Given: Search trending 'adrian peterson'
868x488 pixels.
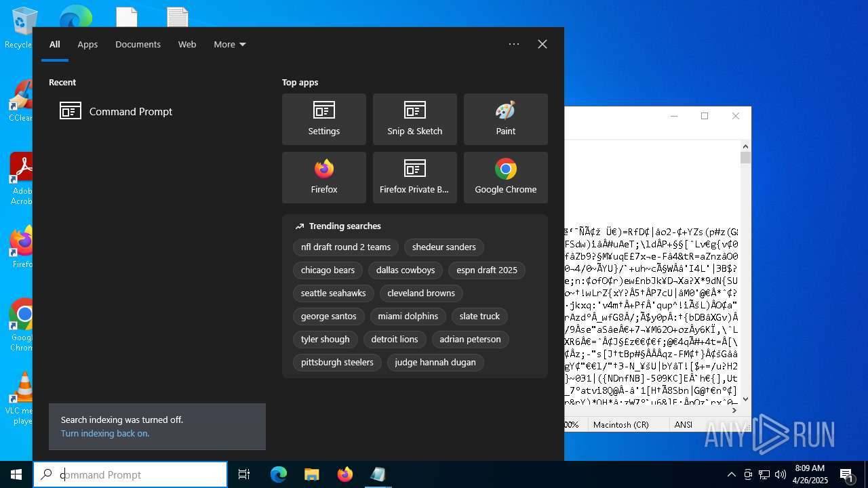Looking at the screenshot, I should tap(470, 340).
